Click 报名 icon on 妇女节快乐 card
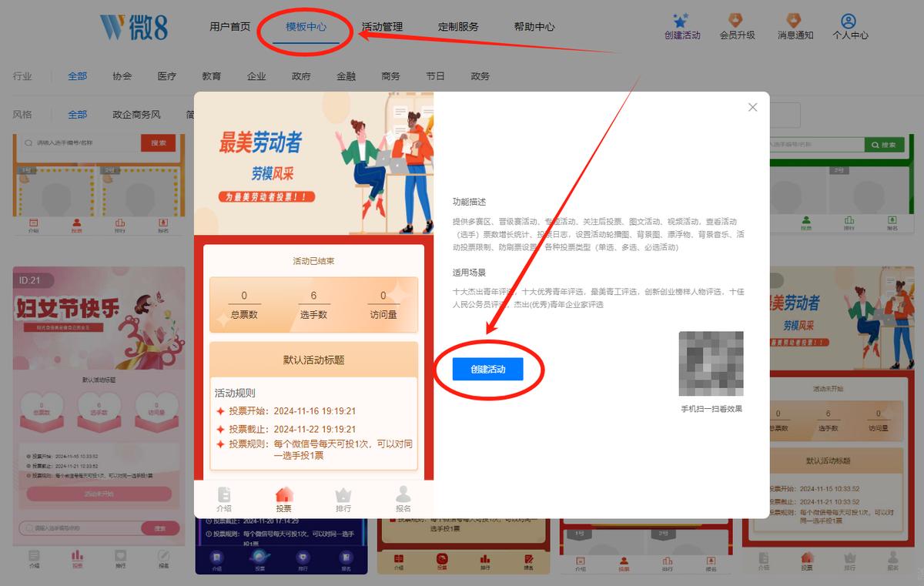The width and height of the screenshot is (924, 586). pos(163,555)
